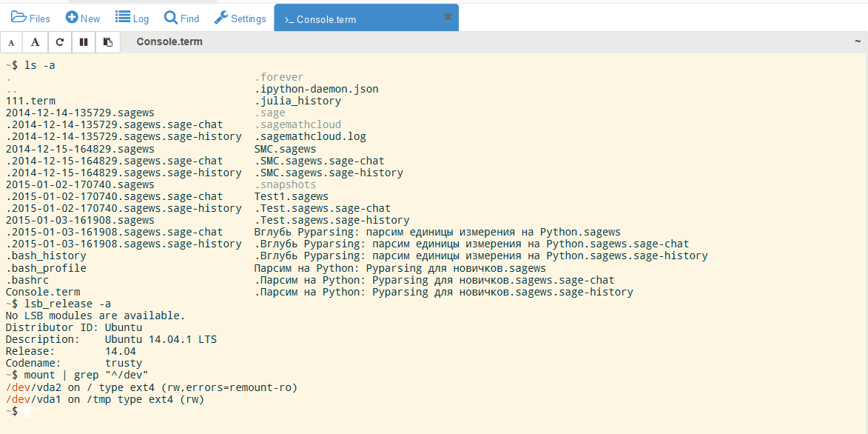Select the increase font size icon
Viewport: 868px width, 434px height.
click(35, 42)
